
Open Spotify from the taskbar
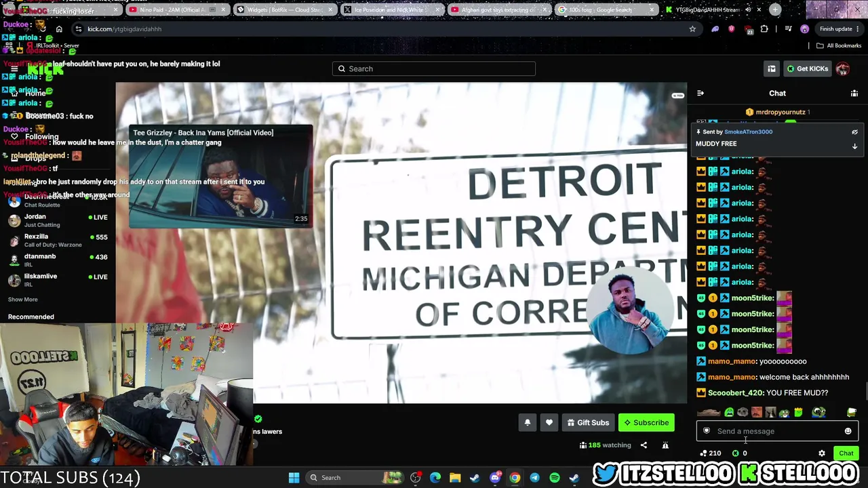click(555, 478)
